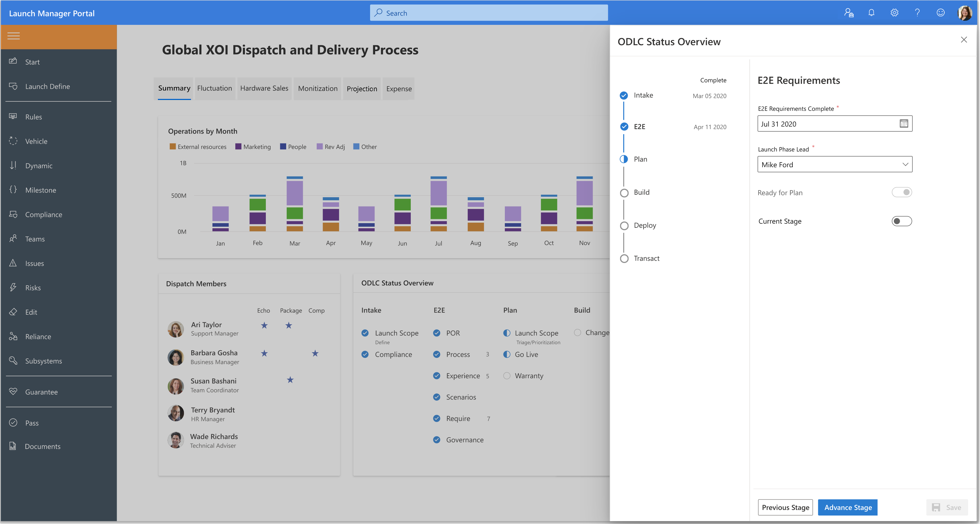The height and width of the screenshot is (524, 980).
Task: Open the Monitization tab
Action: (318, 88)
